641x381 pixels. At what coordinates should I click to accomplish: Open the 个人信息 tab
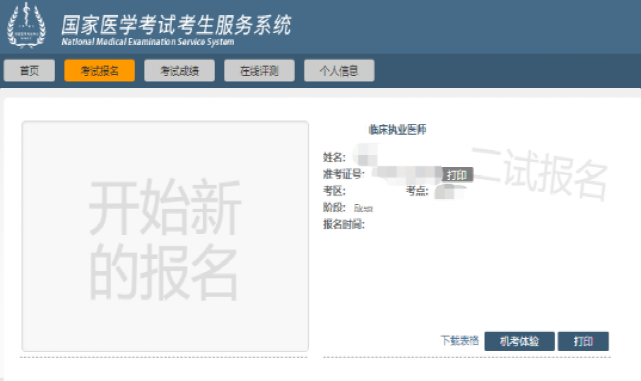coord(339,71)
